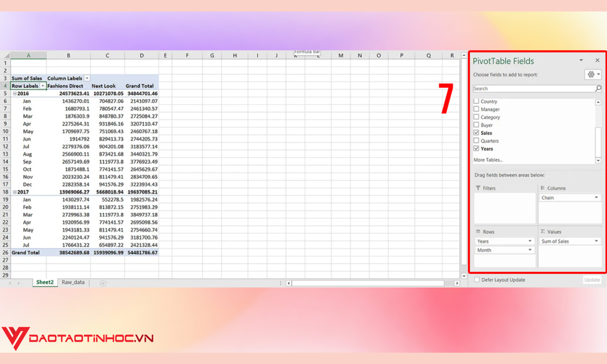Switch to the Raw_data sheet tab
Image resolution: width=607 pixels, height=364 pixels.
[73, 282]
